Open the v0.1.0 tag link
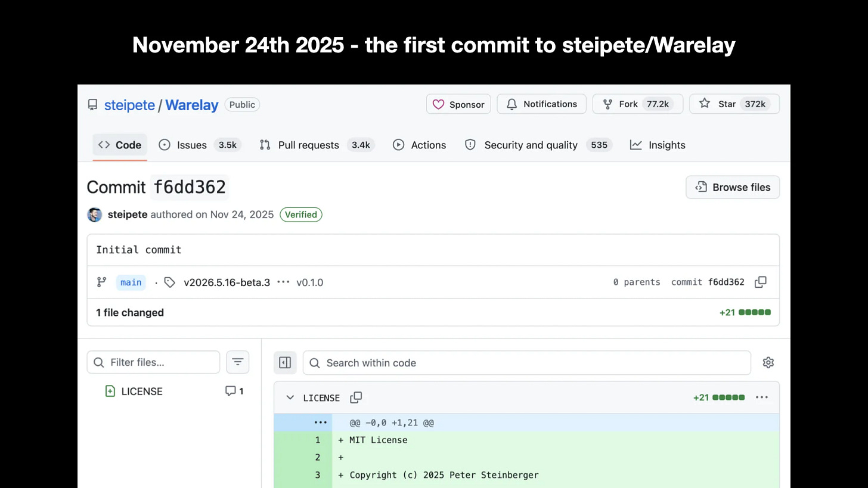The height and width of the screenshot is (488, 868). coord(309,282)
